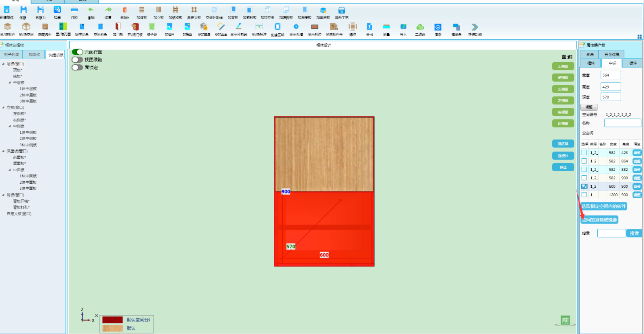Turn off the 六面作图 toggle

[77, 52]
